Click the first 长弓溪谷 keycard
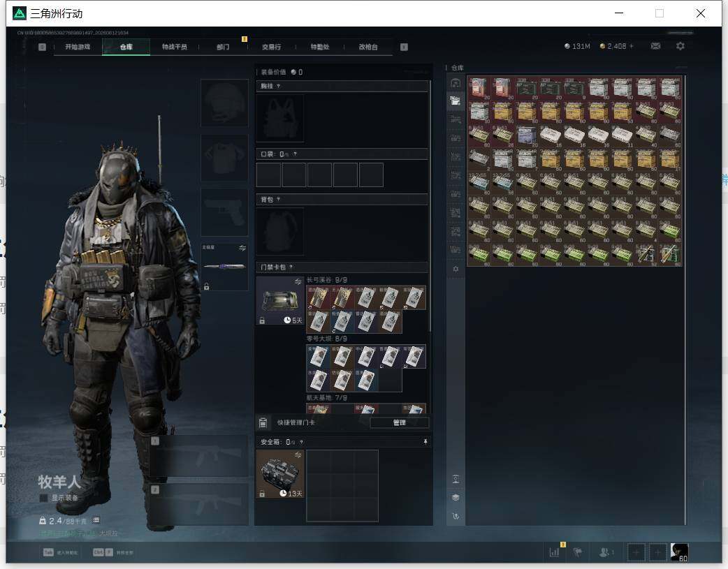728x569 pixels. pos(318,297)
